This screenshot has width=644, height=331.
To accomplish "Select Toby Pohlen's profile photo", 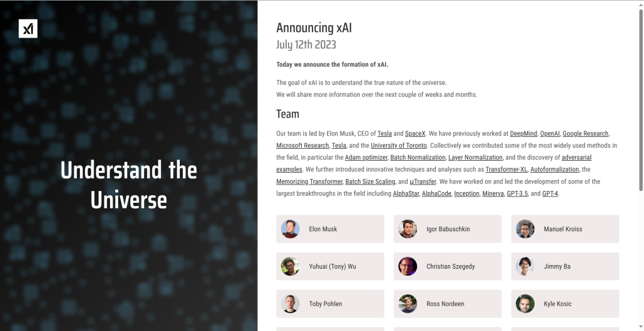I will tap(291, 304).
